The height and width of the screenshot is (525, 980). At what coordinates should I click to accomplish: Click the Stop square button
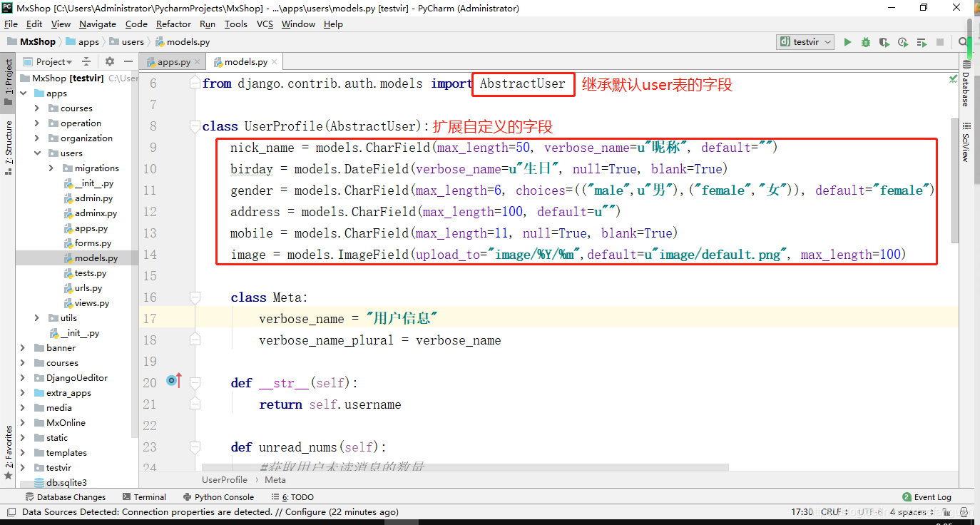940,42
